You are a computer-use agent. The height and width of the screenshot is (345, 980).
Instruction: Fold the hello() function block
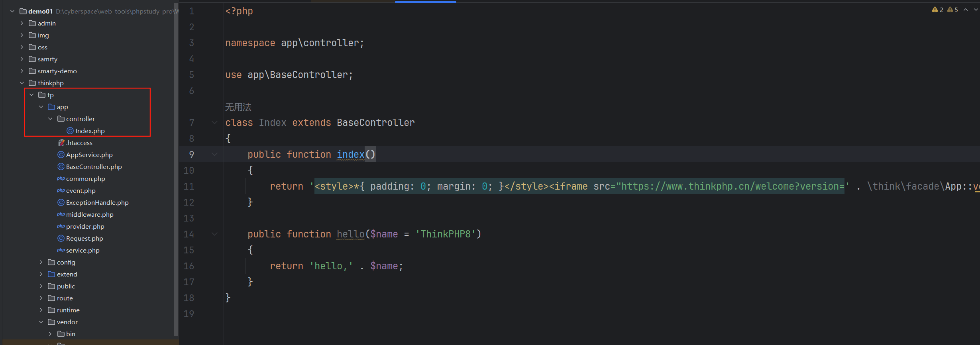pyautogui.click(x=214, y=234)
